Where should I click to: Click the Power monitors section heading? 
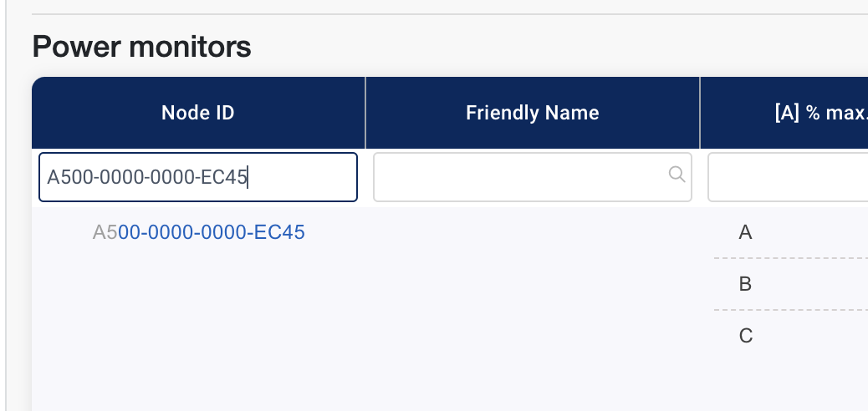click(x=141, y=47)
